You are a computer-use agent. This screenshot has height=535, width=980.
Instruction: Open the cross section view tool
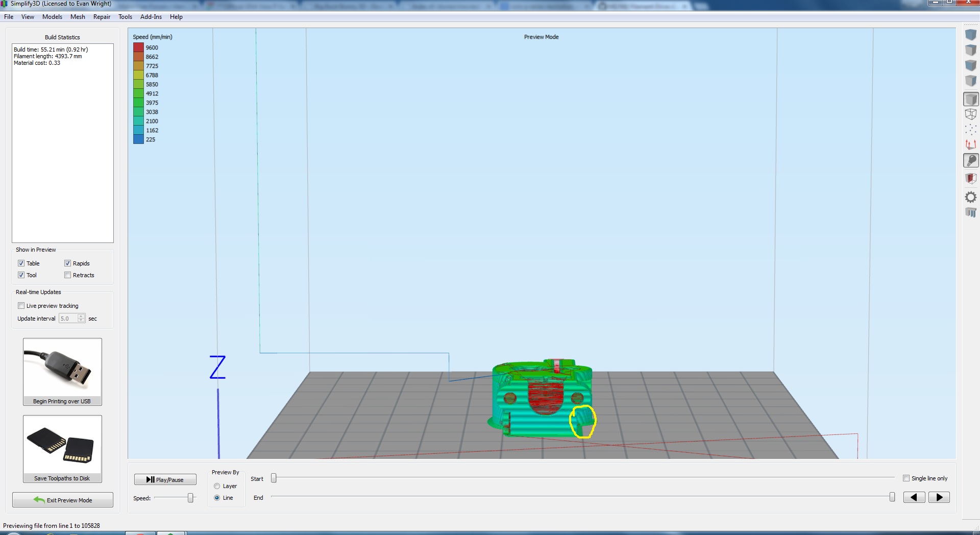click(x=970, y=179)
